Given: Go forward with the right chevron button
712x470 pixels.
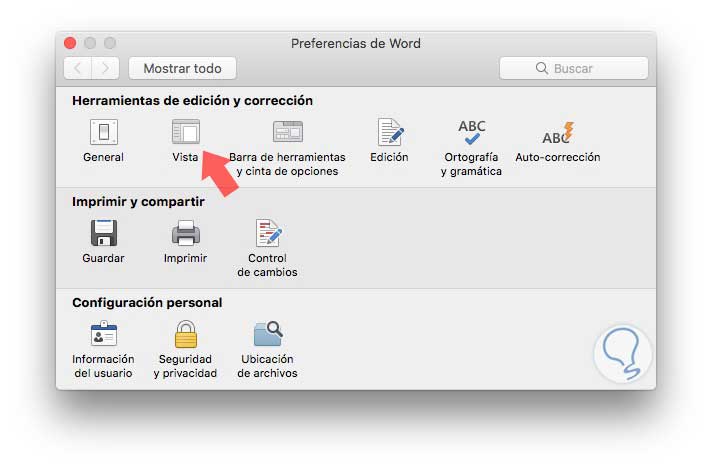Looking at the screenshot, I should coord(105,69).
